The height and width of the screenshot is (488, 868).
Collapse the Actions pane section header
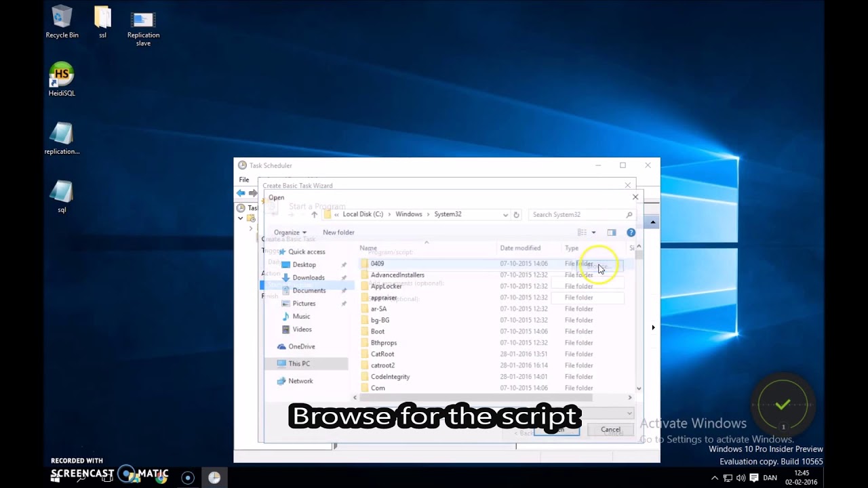pos(652,222)
